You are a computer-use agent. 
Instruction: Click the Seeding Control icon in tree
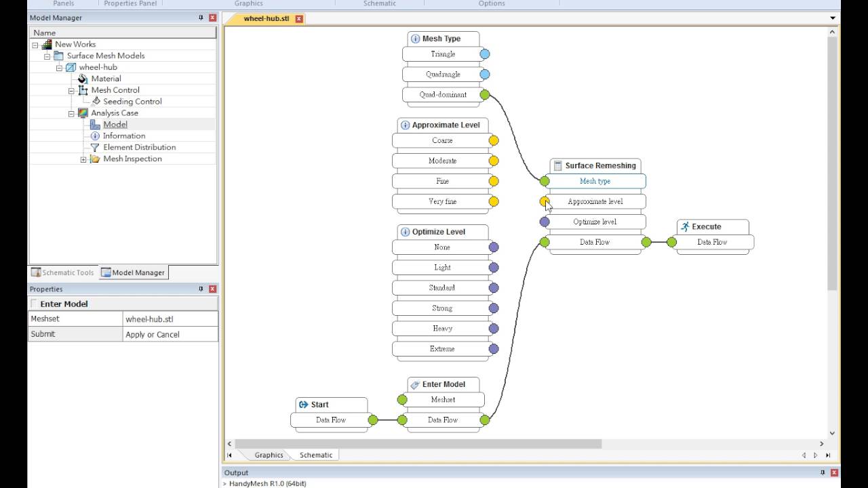pos(96,101)
